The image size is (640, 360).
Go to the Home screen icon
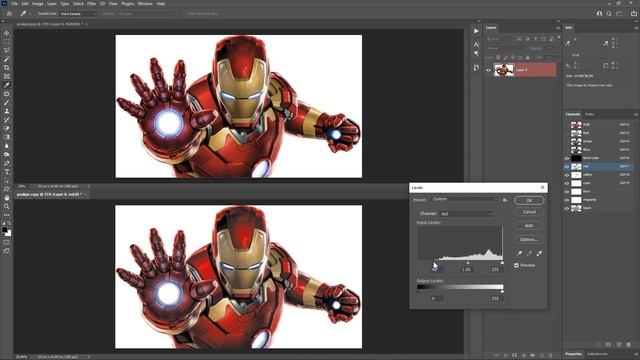(x=9, y=13)
